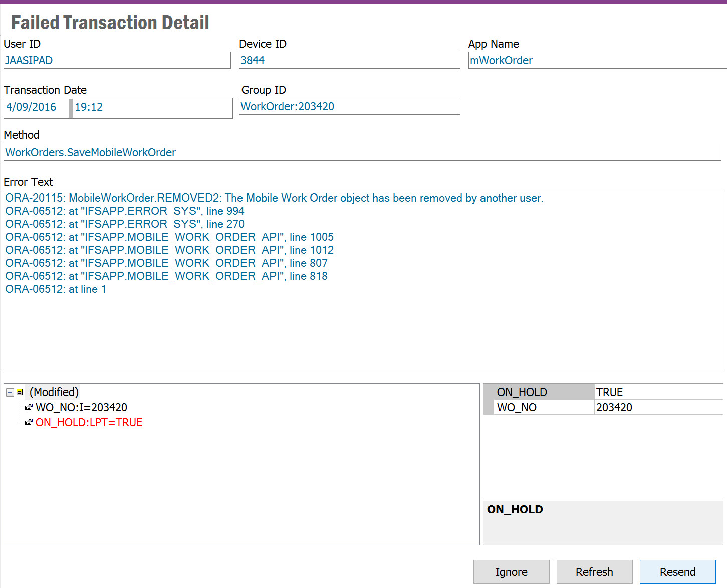The width and height of the screenshot is (727, 588).
Task: Focus the Group ID field WorkOrder:203420
Action: click(349, 107)
